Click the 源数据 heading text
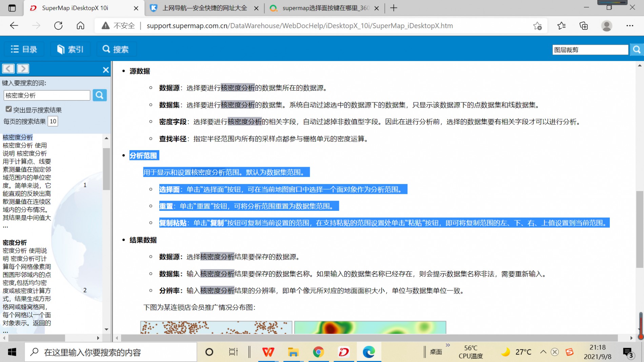The height and width of the screenshot is (362, 644). point(140,71)
